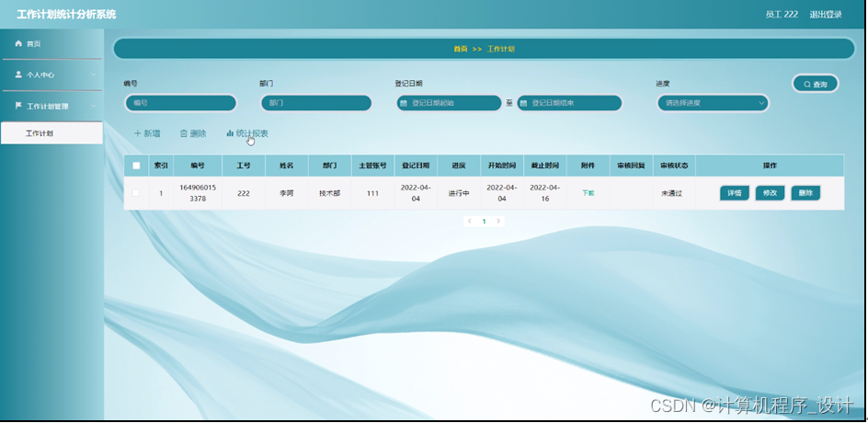
Task: Click page number 1 in pagination
Action: [x=484, y=221]
